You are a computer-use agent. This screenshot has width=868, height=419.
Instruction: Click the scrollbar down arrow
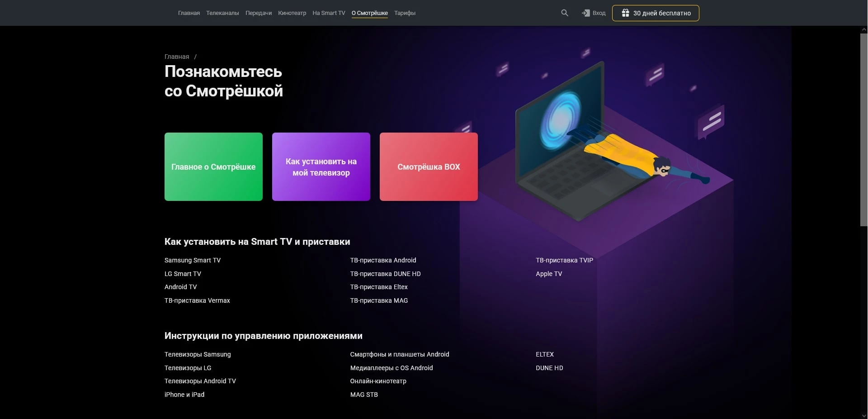click(863, 415)
